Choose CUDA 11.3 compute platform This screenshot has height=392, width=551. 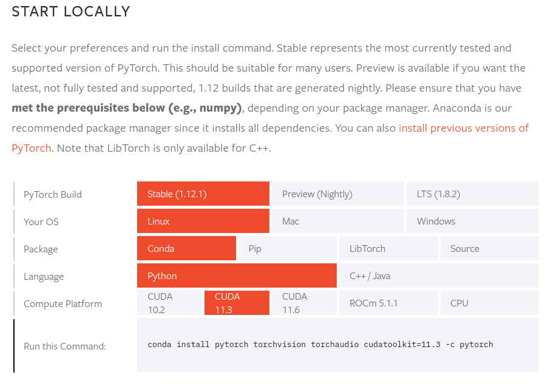click(x=237, y=303)
